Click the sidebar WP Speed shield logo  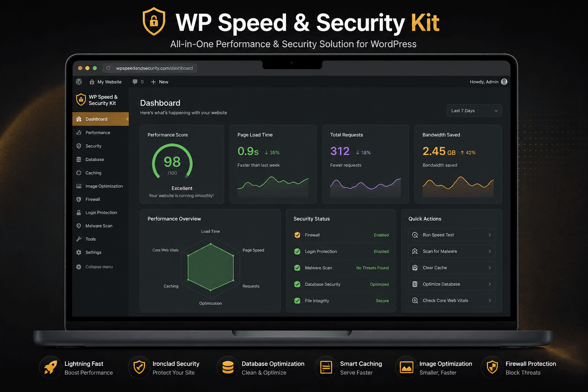[x=81, y=100]
